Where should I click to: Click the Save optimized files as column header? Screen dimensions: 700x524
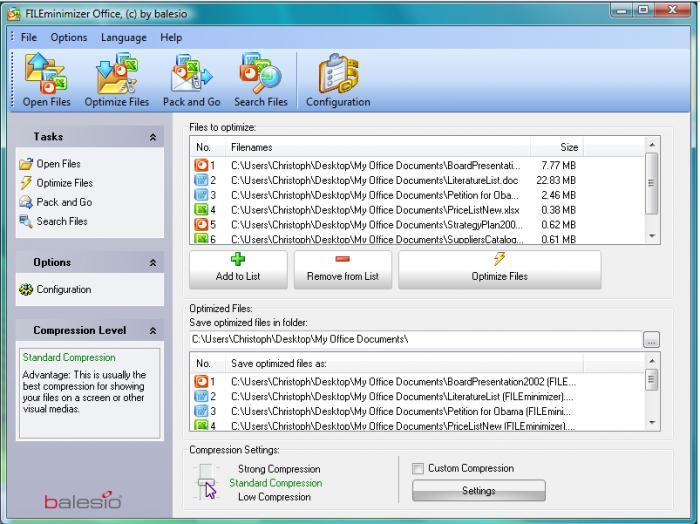404,363
